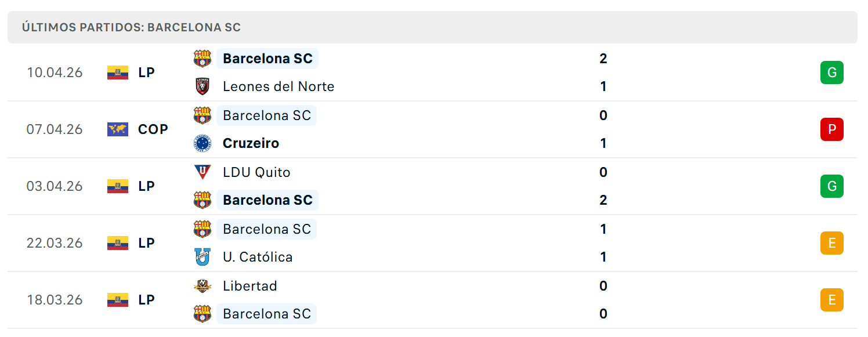Click the Cruzeiro club crest icon
868x337 pixels.
pyautogui.click(x=202, y=143)
